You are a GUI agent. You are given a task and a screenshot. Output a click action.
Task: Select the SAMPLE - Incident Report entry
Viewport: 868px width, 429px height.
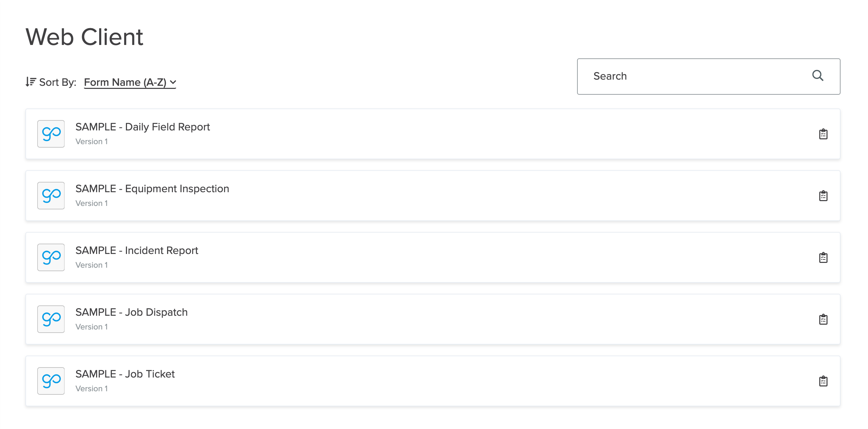pos(137,250)
